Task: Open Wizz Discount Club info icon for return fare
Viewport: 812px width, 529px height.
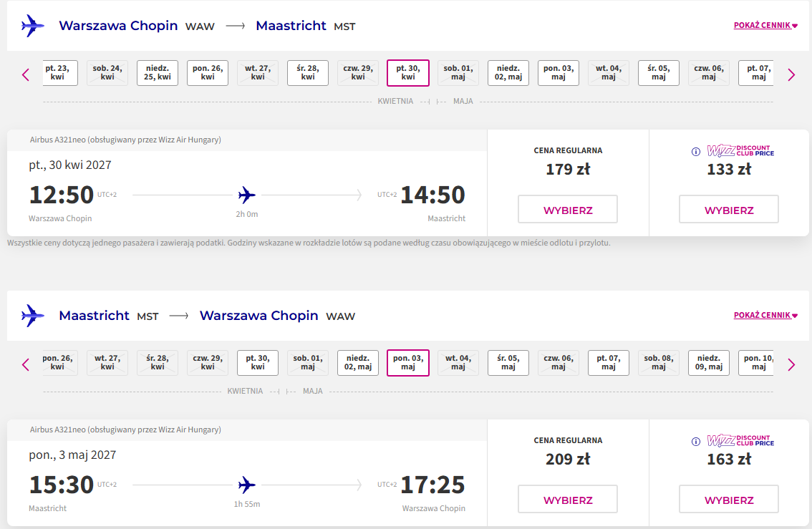Action: 696,442
